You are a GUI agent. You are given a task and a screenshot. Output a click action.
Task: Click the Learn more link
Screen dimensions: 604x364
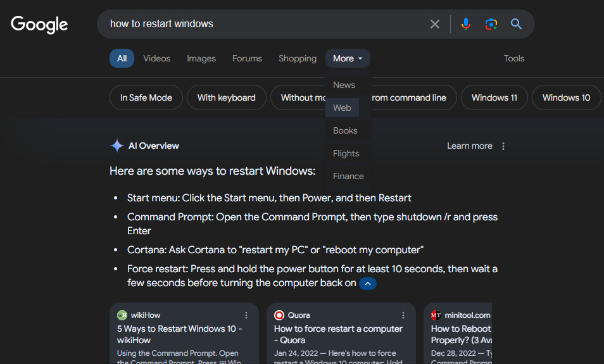coord(469,146)
